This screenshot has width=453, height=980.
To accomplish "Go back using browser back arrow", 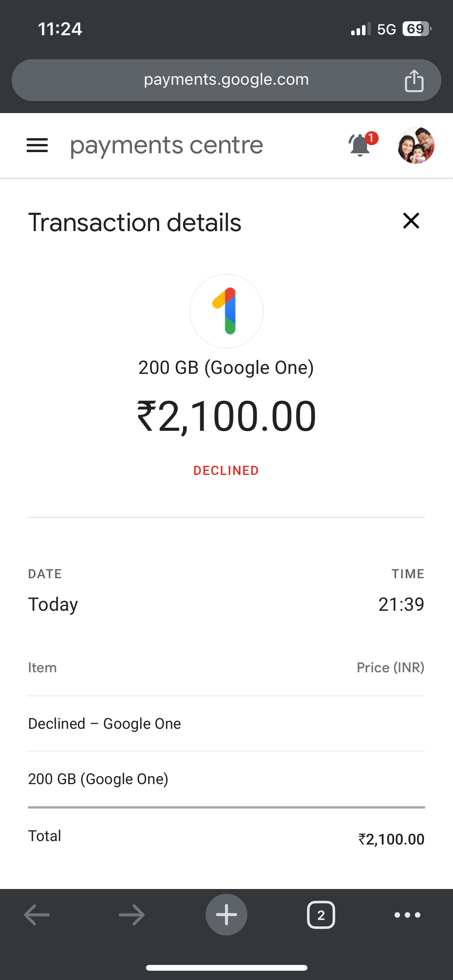I will click(x=37, y=915).
